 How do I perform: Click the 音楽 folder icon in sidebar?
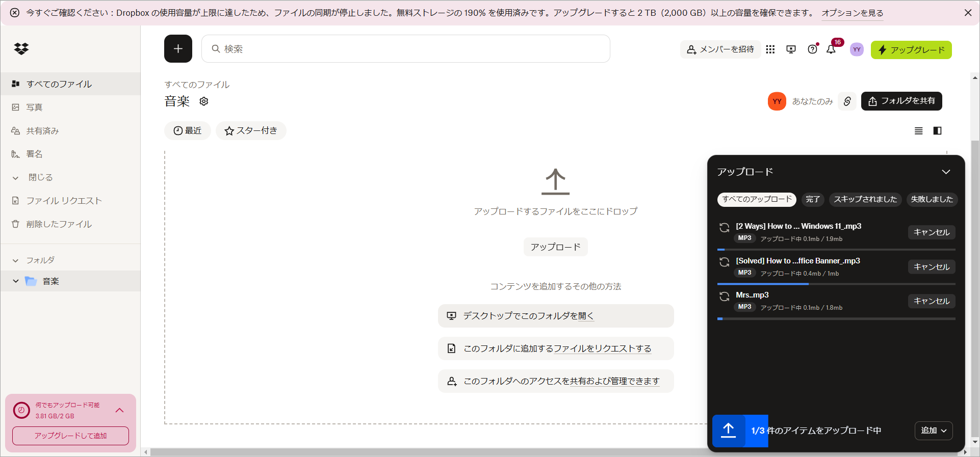[31, 281]
